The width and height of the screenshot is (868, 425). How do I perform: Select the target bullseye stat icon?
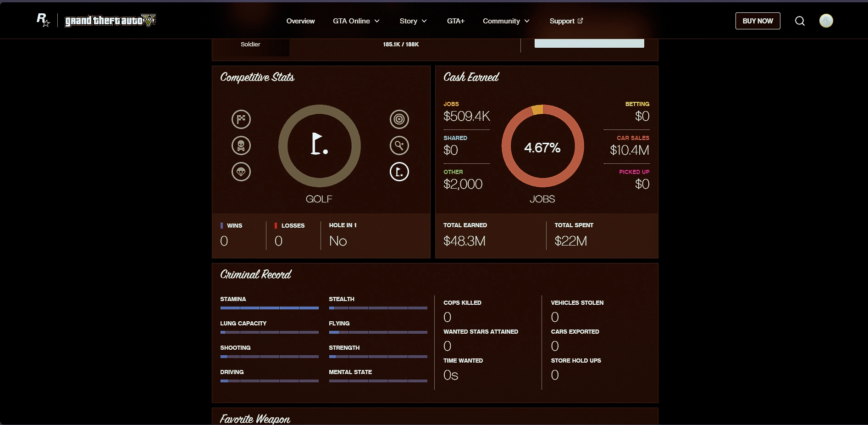[x=399, y=119]
